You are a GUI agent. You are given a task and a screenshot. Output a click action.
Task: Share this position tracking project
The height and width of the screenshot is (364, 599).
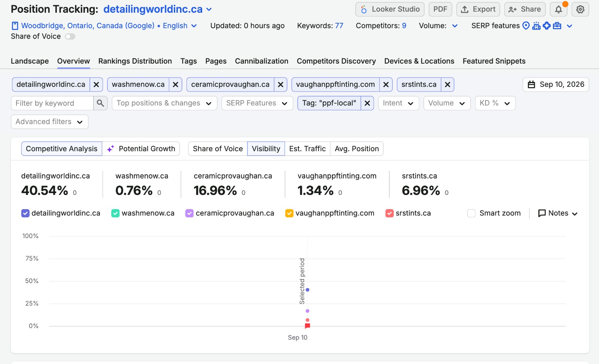click(525, 9)
